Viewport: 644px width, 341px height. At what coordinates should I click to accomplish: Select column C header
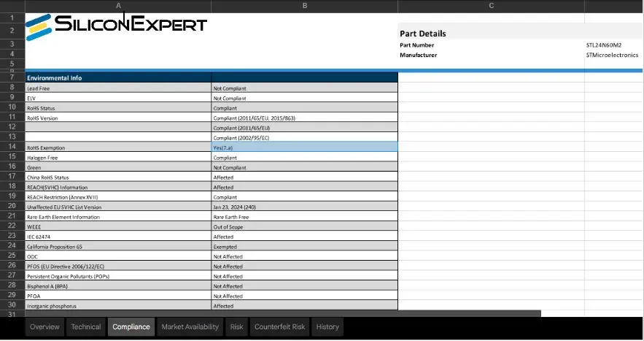(x=492, y=6)
